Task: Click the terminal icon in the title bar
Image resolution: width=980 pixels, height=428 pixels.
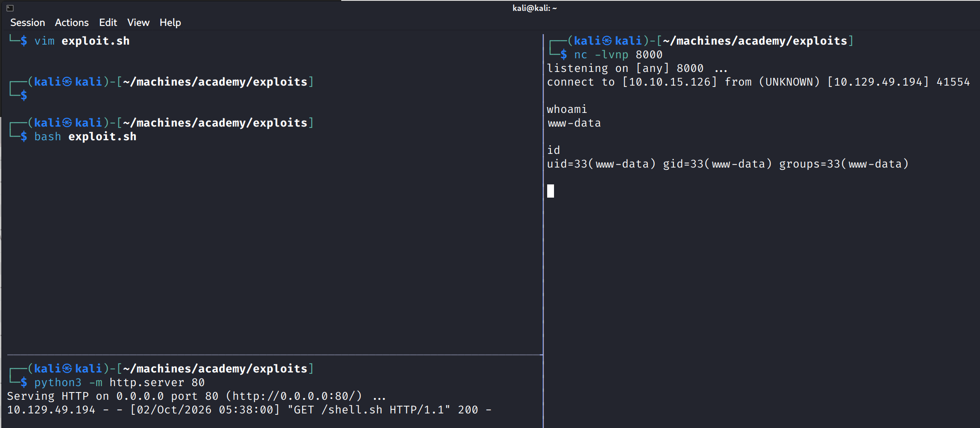Action: [x=10, y=8]
